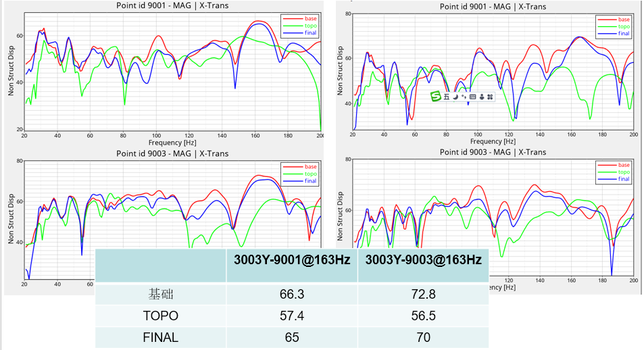The height and width of the screenshot is (350, 644).
Task: Click topo legend entry in top-right chart
Action: coord(614,26)
